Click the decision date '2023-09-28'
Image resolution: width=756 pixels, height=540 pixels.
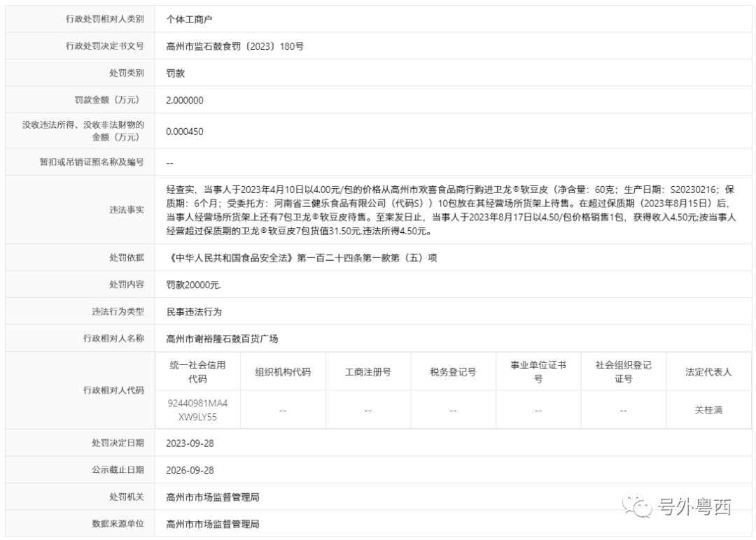click(x=190, y=443)
